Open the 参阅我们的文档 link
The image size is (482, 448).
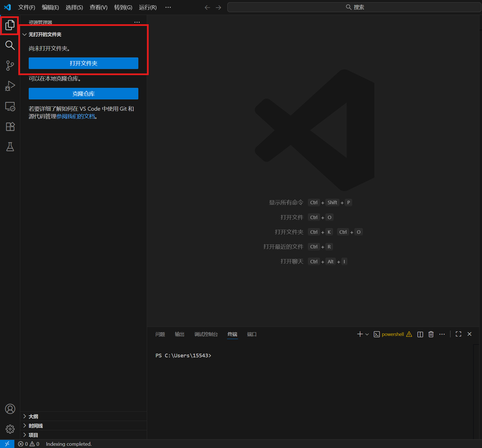75,116
